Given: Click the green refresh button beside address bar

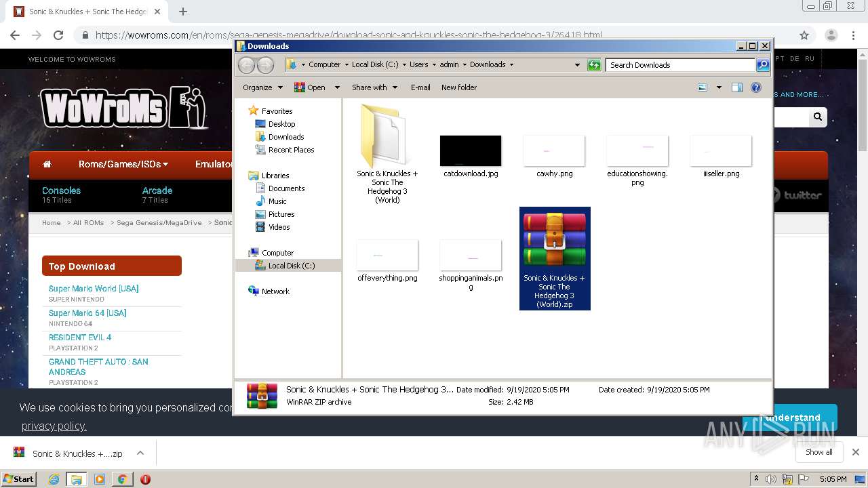Looking at the screenshot, I should point(594,65).
